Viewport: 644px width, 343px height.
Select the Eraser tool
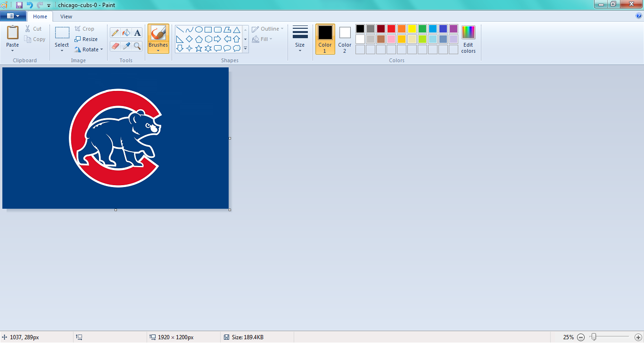click(115, 46)
